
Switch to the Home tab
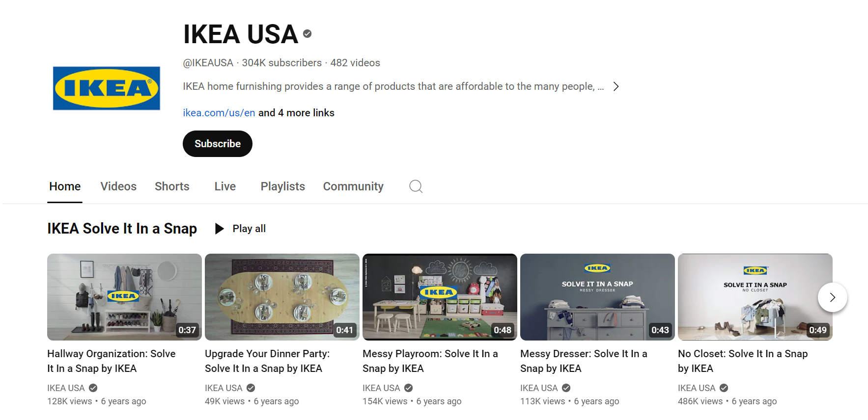[65, 186]
